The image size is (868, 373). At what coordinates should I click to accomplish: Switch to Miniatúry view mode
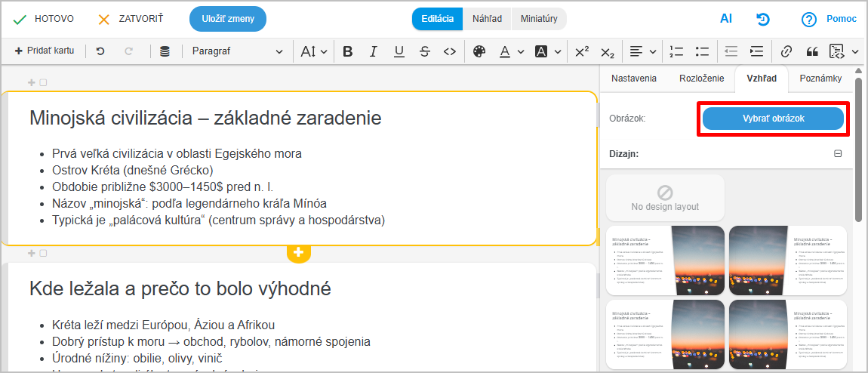[539, 19]
